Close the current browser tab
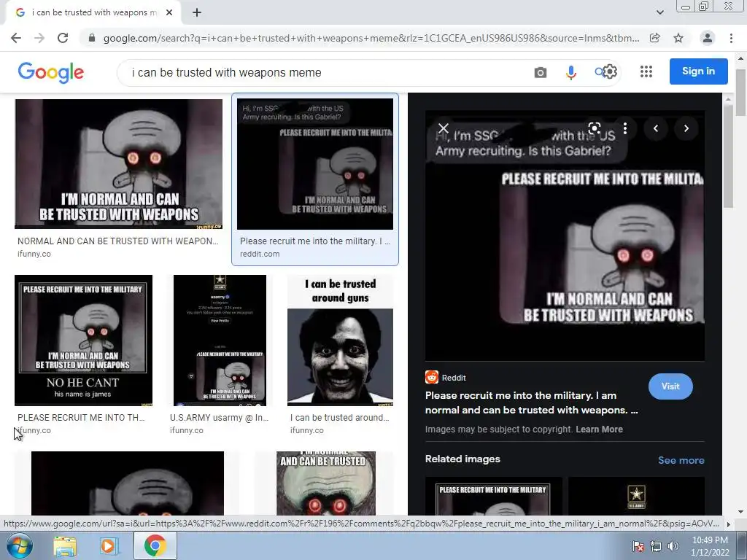Screen dimensions: 747x560 coord(169,13)
